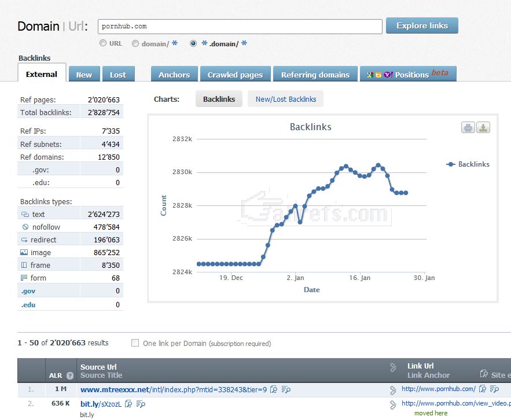Click the frame count 8'350

click(111, 265)
